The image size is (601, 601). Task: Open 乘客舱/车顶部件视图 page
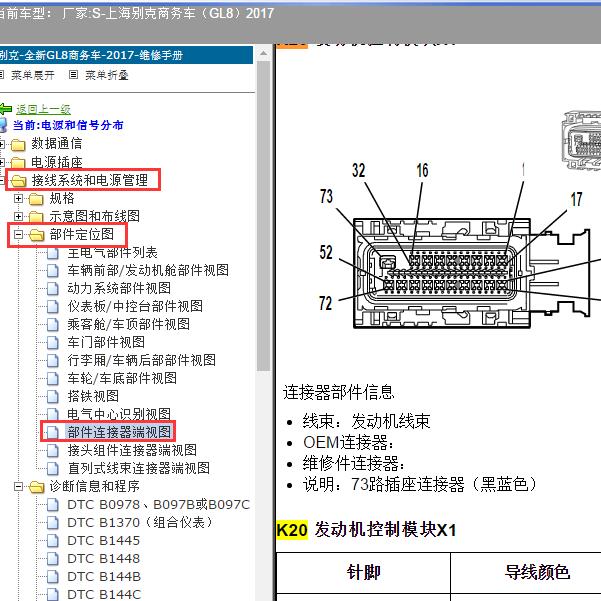coord(128,324)
